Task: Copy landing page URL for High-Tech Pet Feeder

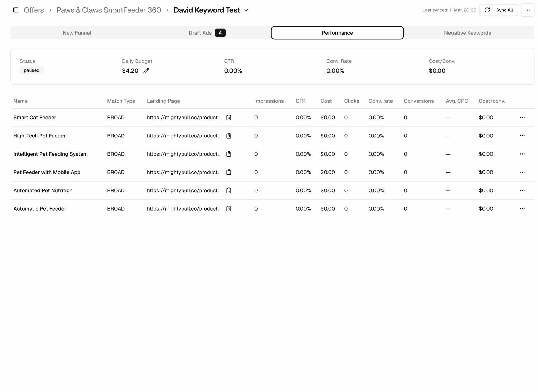Action: [x=229, y=136]
